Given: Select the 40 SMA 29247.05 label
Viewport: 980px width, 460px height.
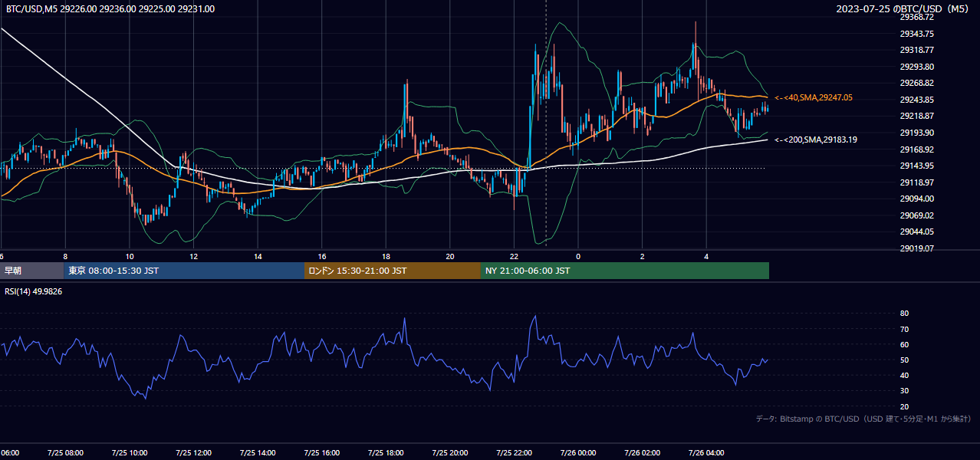Looking at the screenshot, I should (x=814, y=98).
